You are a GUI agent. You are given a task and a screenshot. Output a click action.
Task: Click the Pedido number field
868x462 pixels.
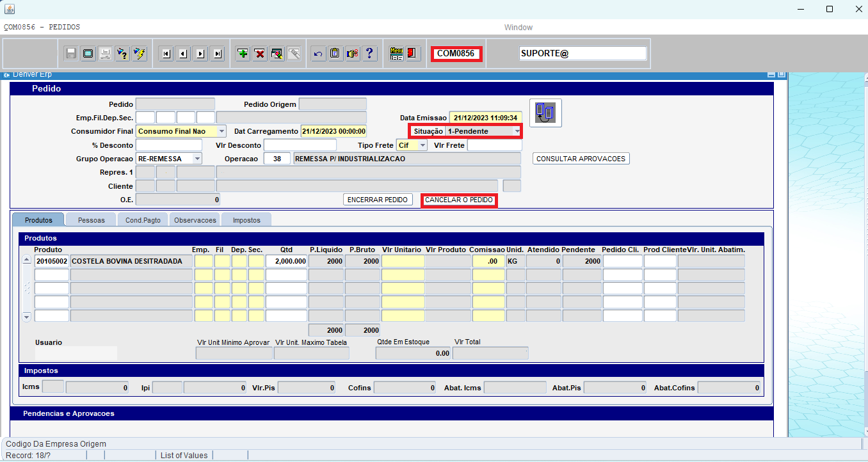[x=175, y=104]
